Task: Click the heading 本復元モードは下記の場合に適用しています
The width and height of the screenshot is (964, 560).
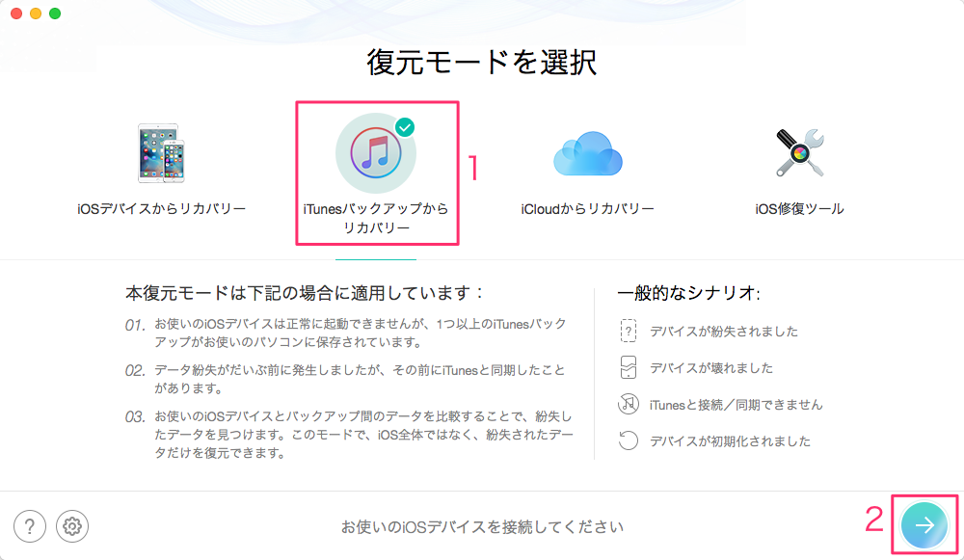Action: (305, 293)
